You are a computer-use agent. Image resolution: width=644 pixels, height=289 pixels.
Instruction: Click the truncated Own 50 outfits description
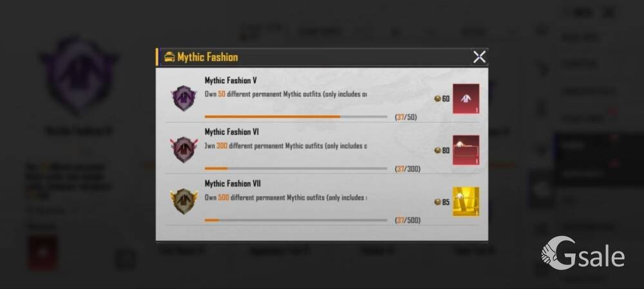pos(286,94)
